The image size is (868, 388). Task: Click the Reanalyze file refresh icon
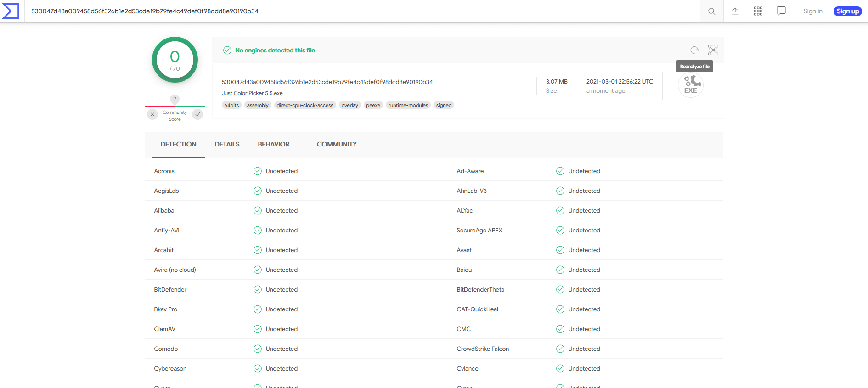(694, 50)
